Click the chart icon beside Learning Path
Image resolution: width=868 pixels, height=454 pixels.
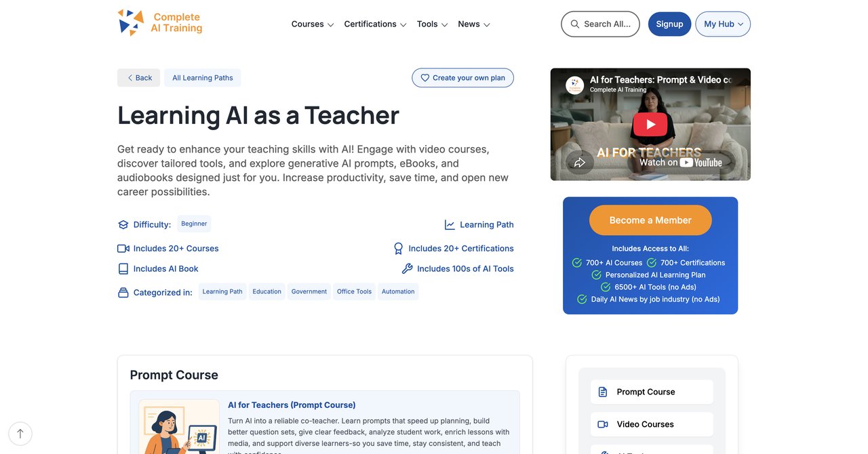(450, 225)
